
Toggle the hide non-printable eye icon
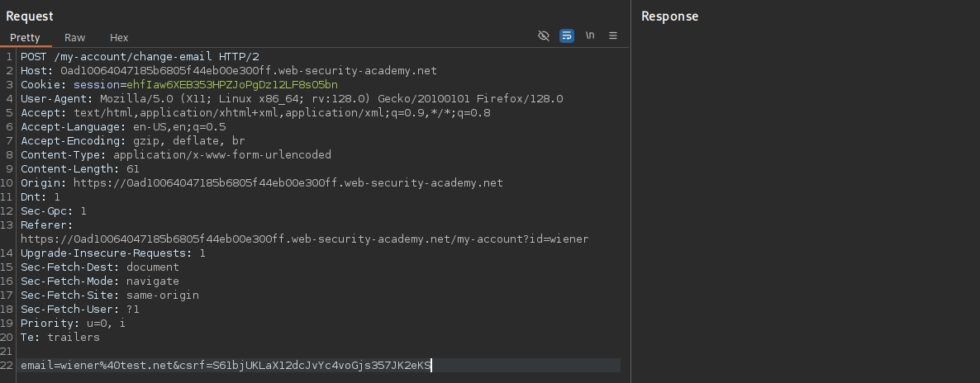(x=544, y=36)
